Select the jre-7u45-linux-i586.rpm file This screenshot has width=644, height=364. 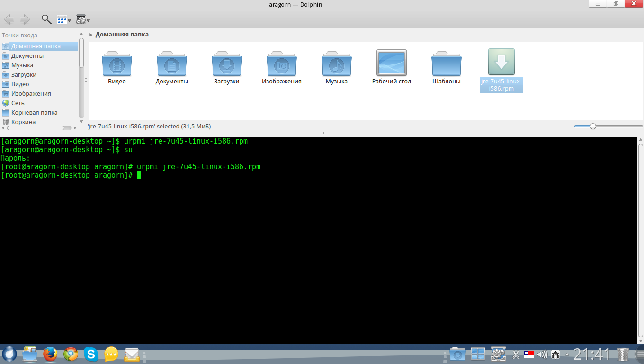coord(501,64)
